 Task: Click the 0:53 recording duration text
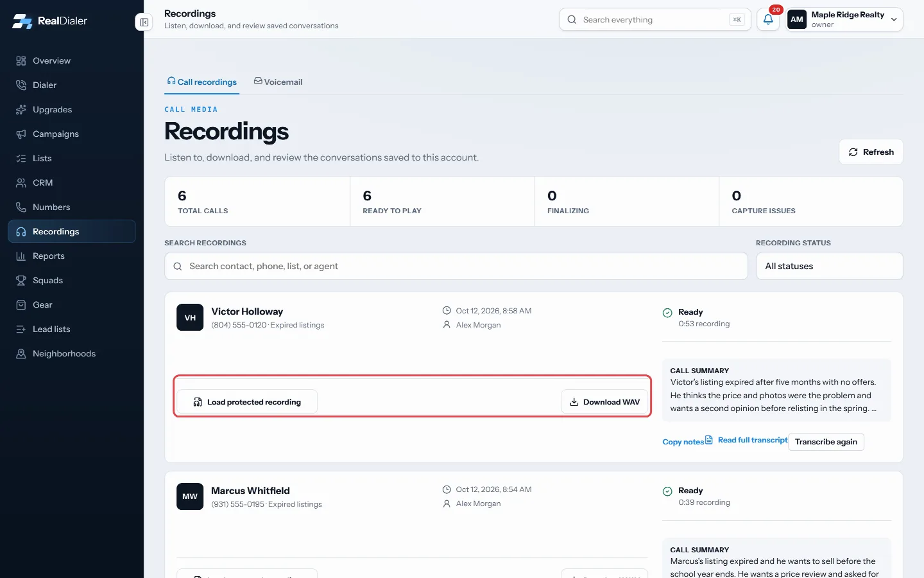(x=704, y=324)
